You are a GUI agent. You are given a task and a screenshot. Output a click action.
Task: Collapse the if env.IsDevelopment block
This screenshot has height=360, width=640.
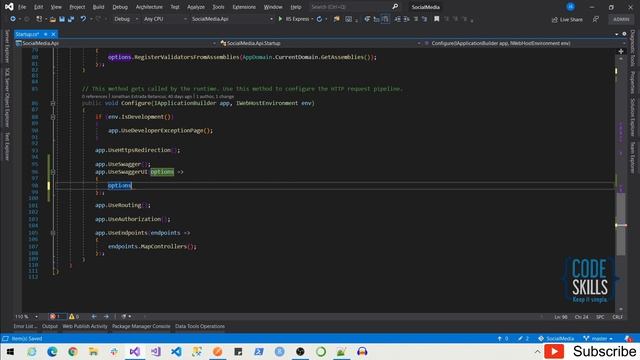(53, 117)
